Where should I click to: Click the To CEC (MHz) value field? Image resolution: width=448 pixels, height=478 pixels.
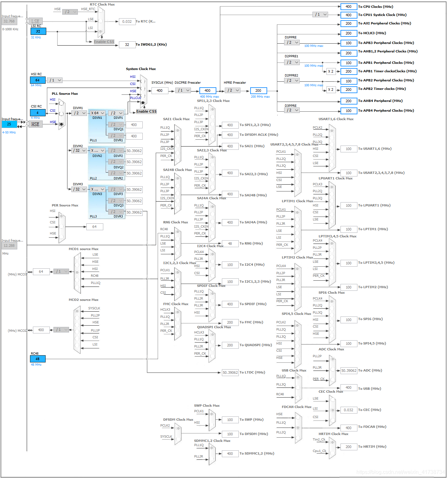coord(349,410)
